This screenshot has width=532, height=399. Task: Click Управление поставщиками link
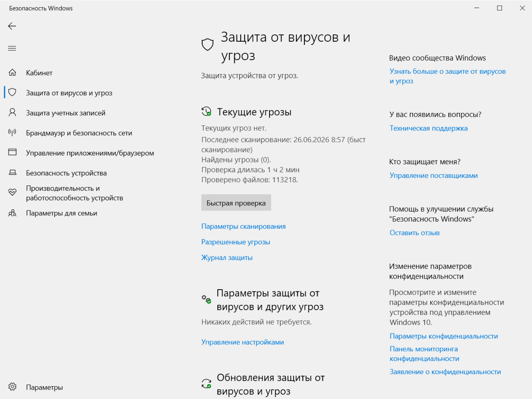tap(434, 175)
